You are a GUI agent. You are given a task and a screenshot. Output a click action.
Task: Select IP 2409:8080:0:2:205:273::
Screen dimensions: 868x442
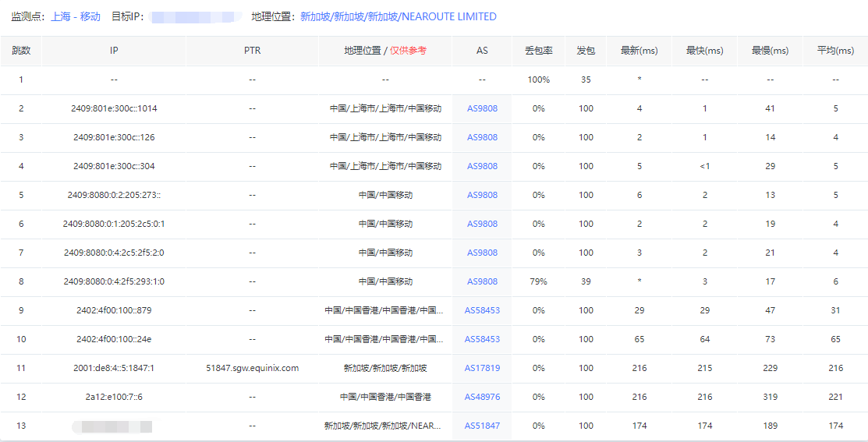[x=114, y=195]
